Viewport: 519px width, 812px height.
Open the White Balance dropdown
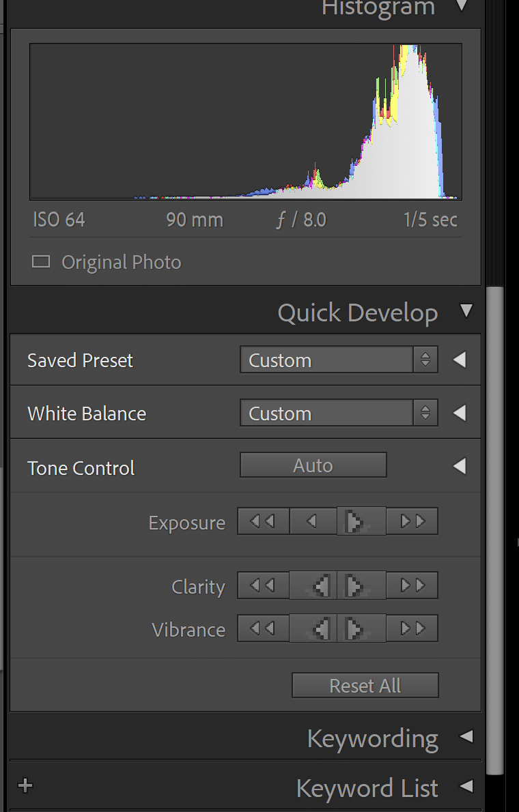pyautogui.click(x=339, y=413)
